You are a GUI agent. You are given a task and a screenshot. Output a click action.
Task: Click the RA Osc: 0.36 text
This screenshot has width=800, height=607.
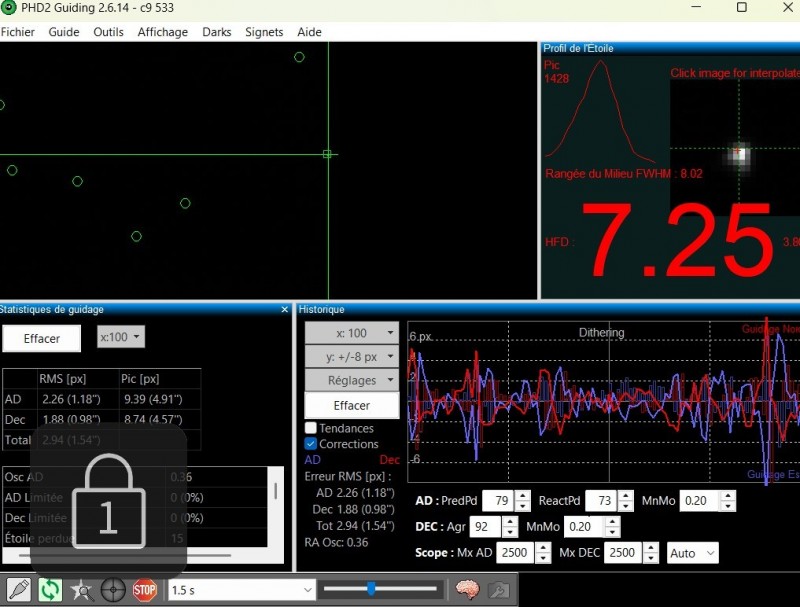pyautogui.click(x=336, y=542)
